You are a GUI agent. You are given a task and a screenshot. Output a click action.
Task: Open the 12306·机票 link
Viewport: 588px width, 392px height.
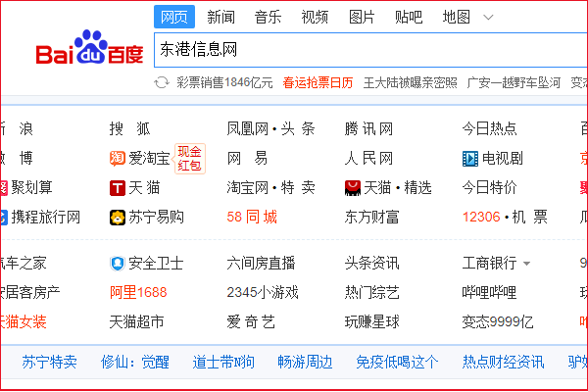pos(505,218)
